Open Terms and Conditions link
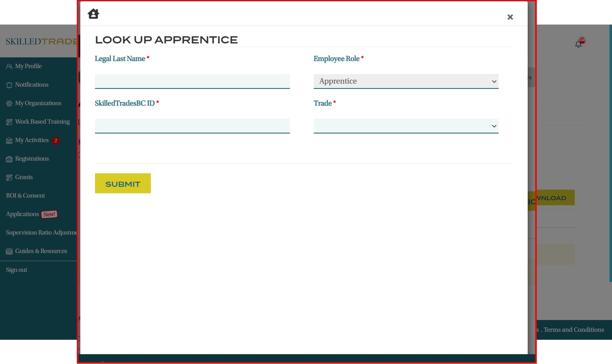Viewport: 612px width, 364px height. pyautogui.click(x=573, y=330)
